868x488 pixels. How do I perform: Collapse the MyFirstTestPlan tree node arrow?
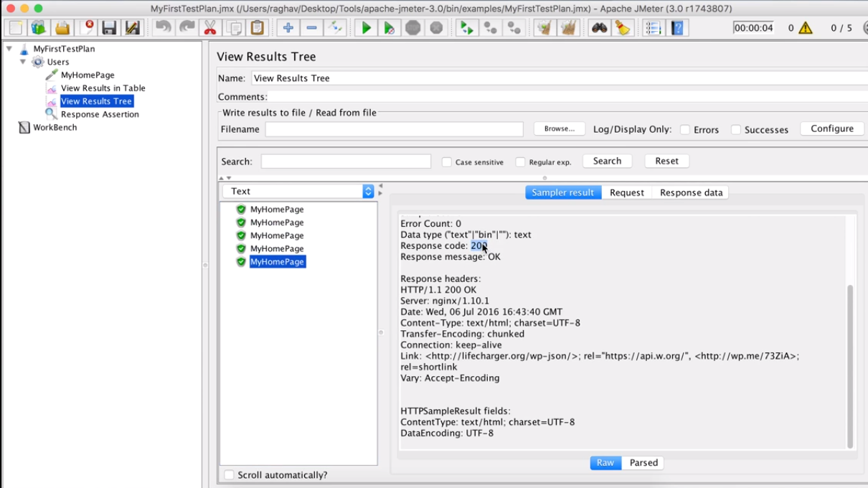click(x=9, y=49)
